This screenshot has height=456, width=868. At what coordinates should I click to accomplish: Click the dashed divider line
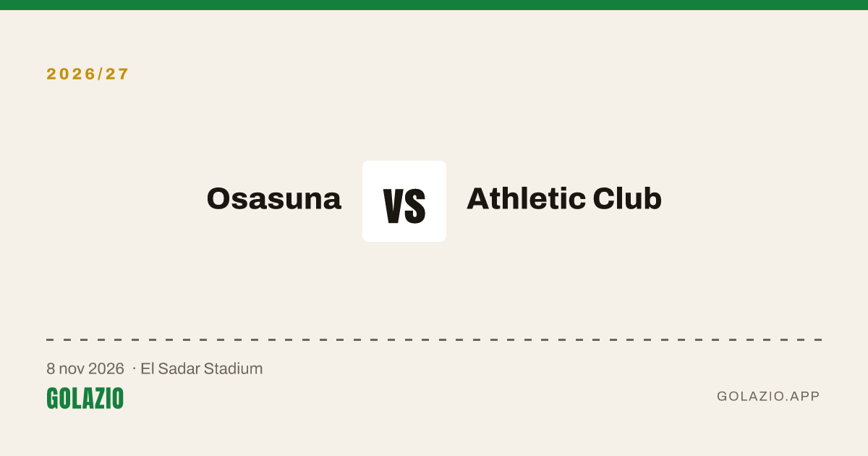(x=434, y=339)
